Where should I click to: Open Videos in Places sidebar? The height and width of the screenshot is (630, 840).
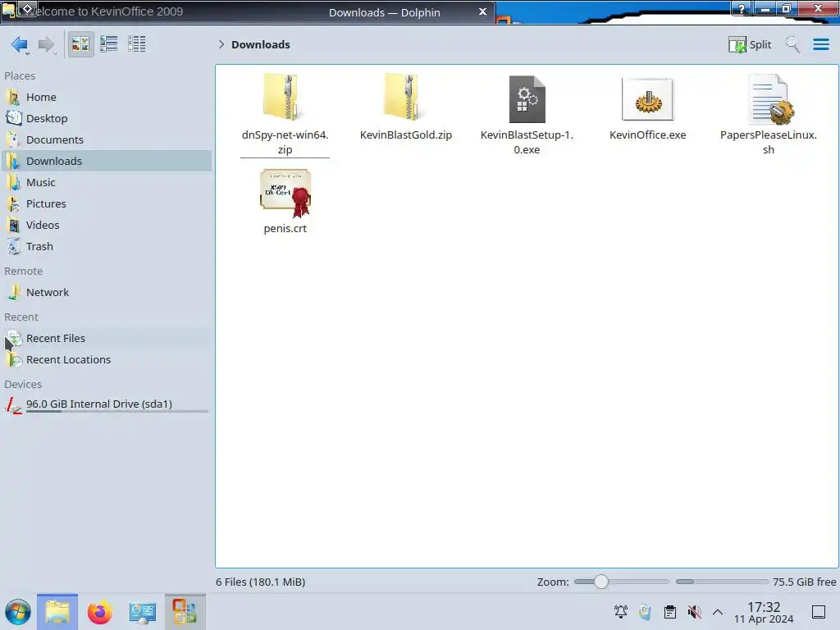pos(106,226)
